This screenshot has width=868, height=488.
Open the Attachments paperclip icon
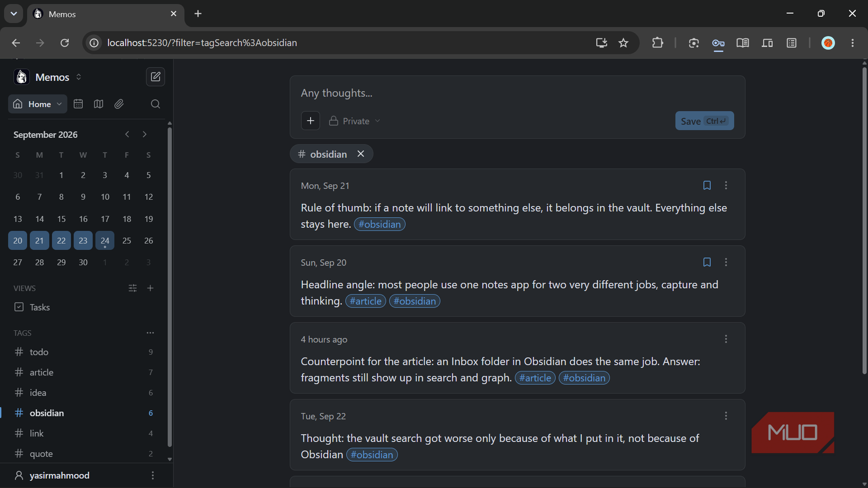click(x=119, y=104)
